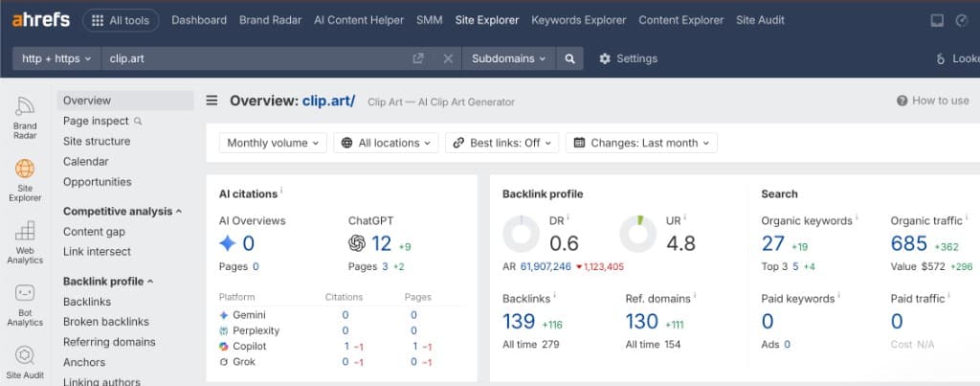Screen dimensions: 980x386
Task: Open the Monthly volume dropdown
Action: pos(273,143)
